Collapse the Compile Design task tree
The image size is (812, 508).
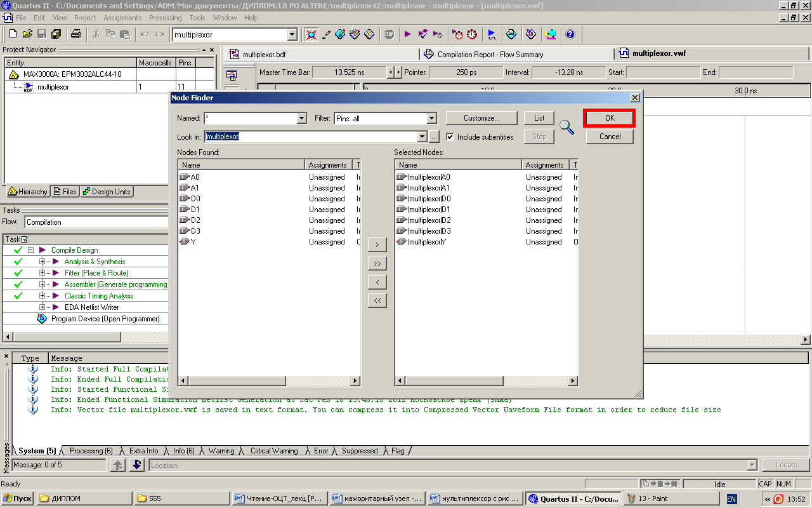coord(30,250)
